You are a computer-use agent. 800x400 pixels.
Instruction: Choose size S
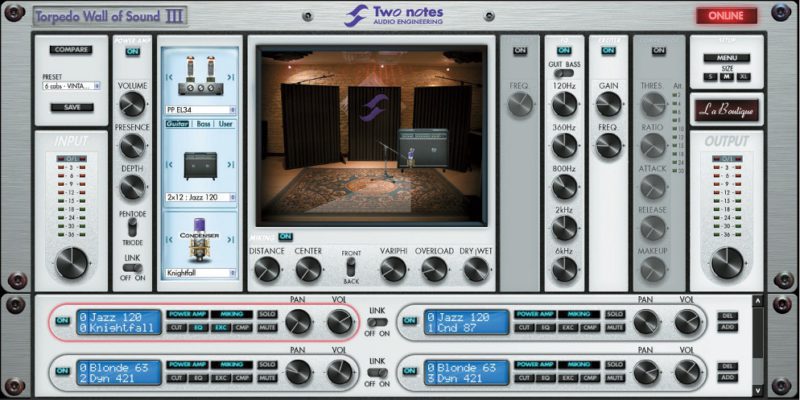coord(710,77)
